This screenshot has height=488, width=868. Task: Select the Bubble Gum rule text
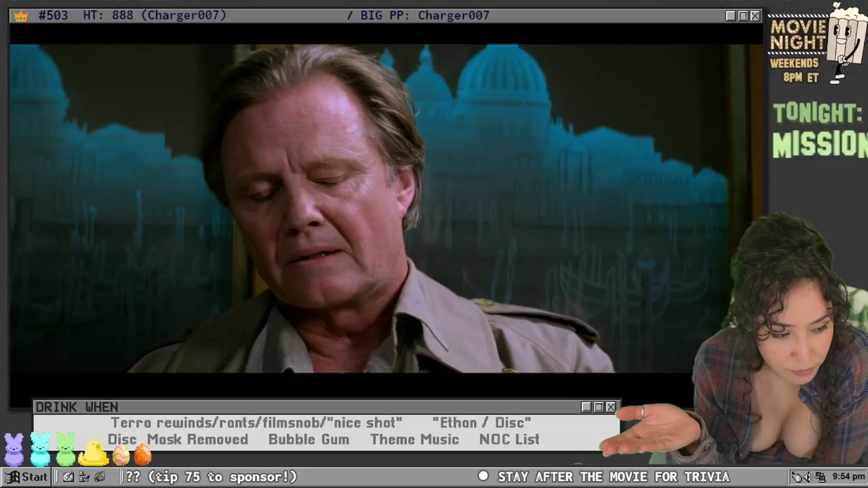click(x=309, y=440)
